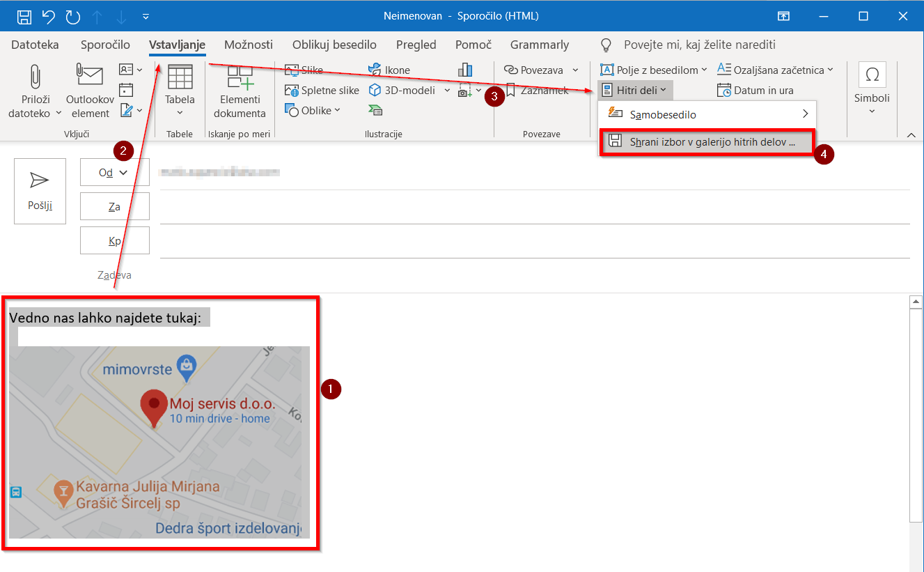
Task: Insert a chart using the bar chart icon
Action: (465, 70)
